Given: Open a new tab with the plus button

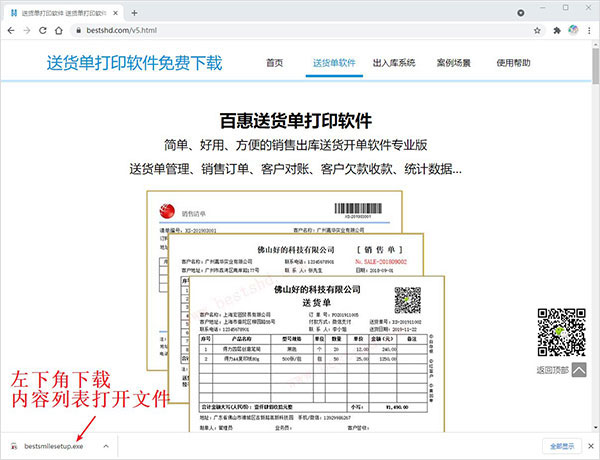Looking at the screenshot, I should [134, 13].
